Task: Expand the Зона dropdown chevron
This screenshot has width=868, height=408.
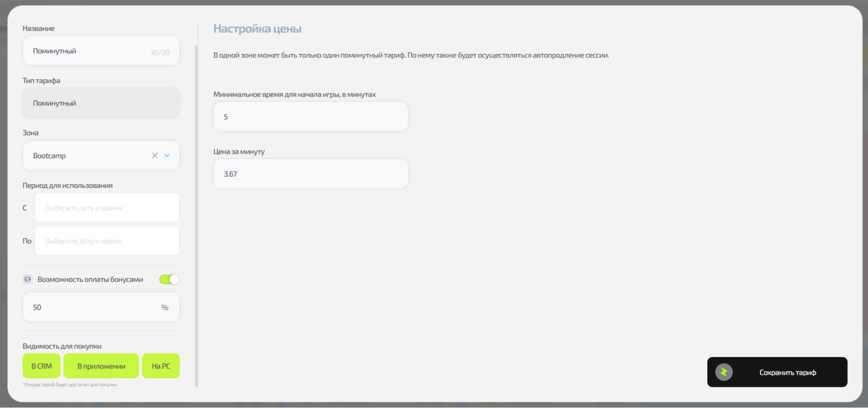Action: click(167, 156)
